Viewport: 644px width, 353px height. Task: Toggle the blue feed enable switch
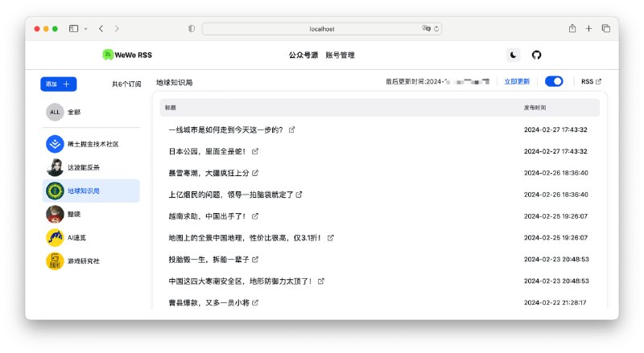[554, 81]
